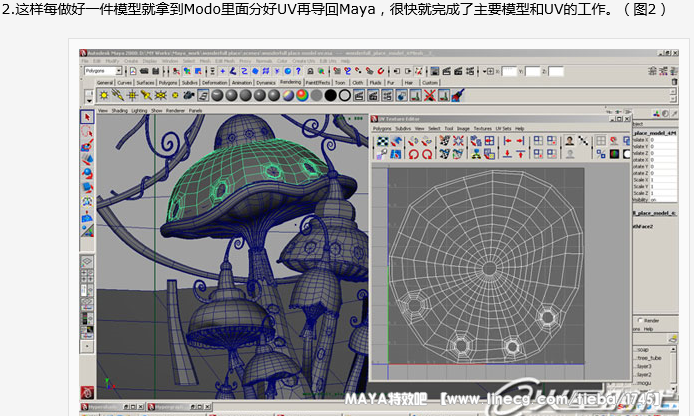This screenshot has width=694, height=416.
Task: Open the shelf menu arrow on left
Action: (x=89, y=100)
